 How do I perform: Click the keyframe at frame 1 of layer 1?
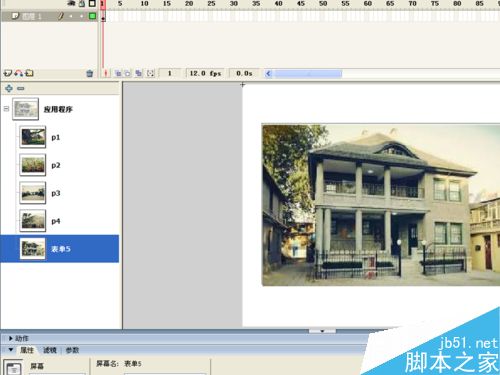click(103, 16)
